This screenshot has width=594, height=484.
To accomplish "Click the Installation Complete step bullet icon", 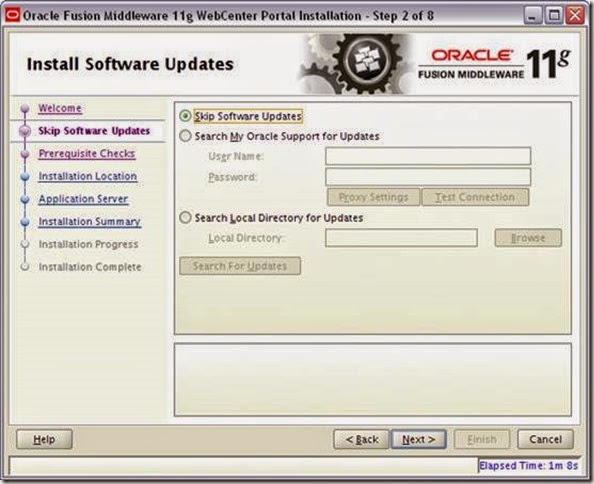I will pos(25,267).
